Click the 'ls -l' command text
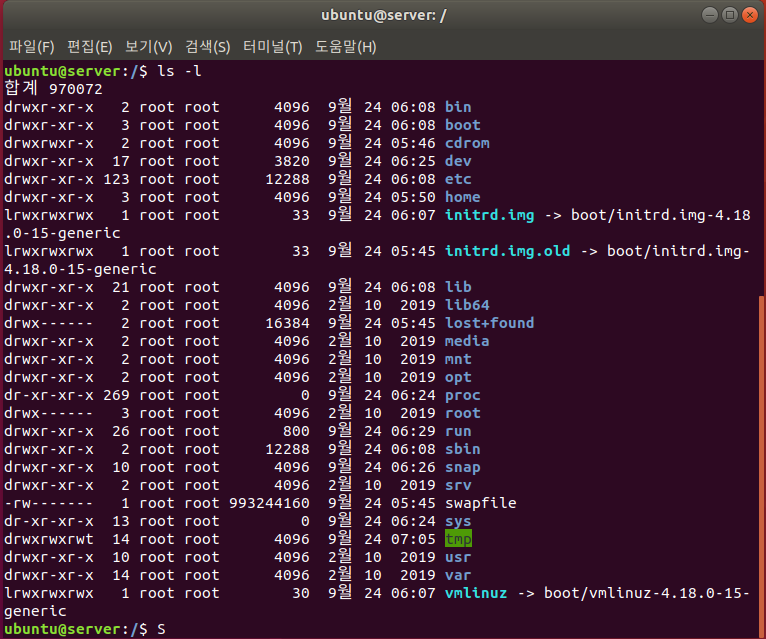The width and height of the screenshot is (766, 639). [179, 71]
